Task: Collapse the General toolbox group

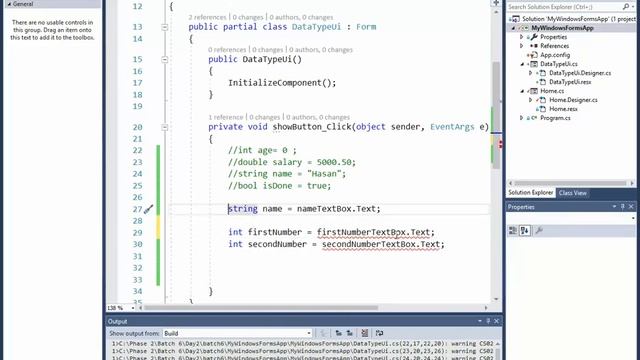Action: click(x=9, y=4)
